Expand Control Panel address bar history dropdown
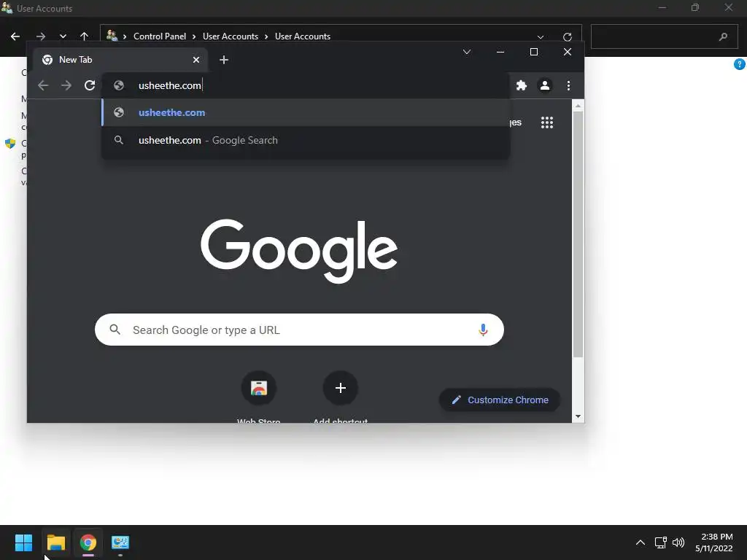The width and height of the screenshot is (747, 560). point(541,36)
